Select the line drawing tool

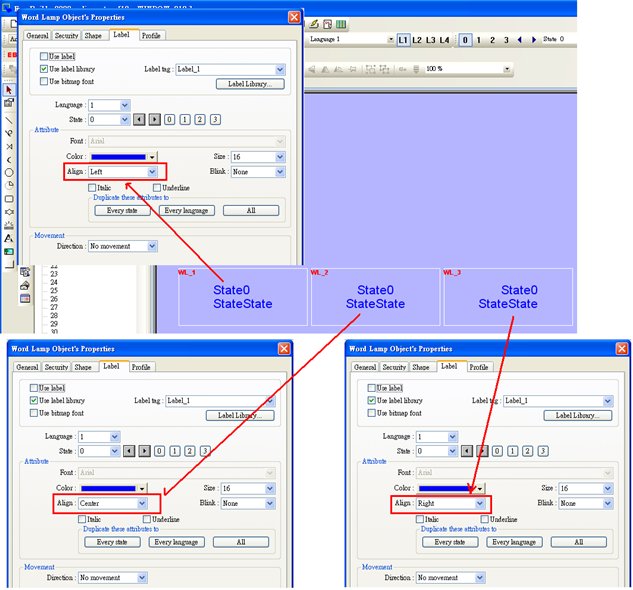[9, 120]
